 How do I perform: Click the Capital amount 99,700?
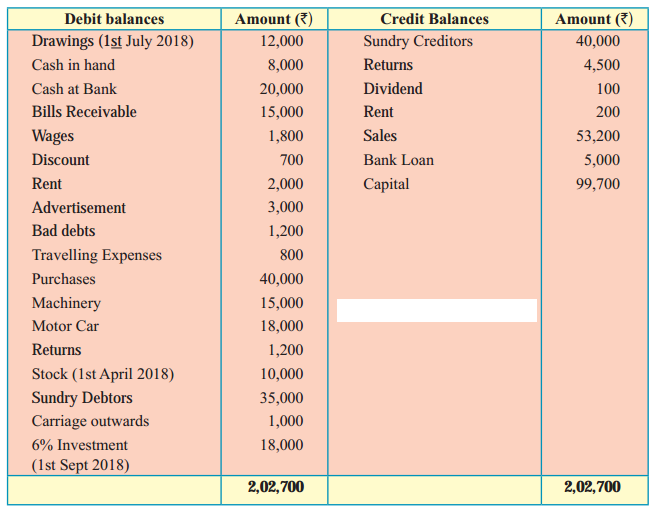[598, 184]
